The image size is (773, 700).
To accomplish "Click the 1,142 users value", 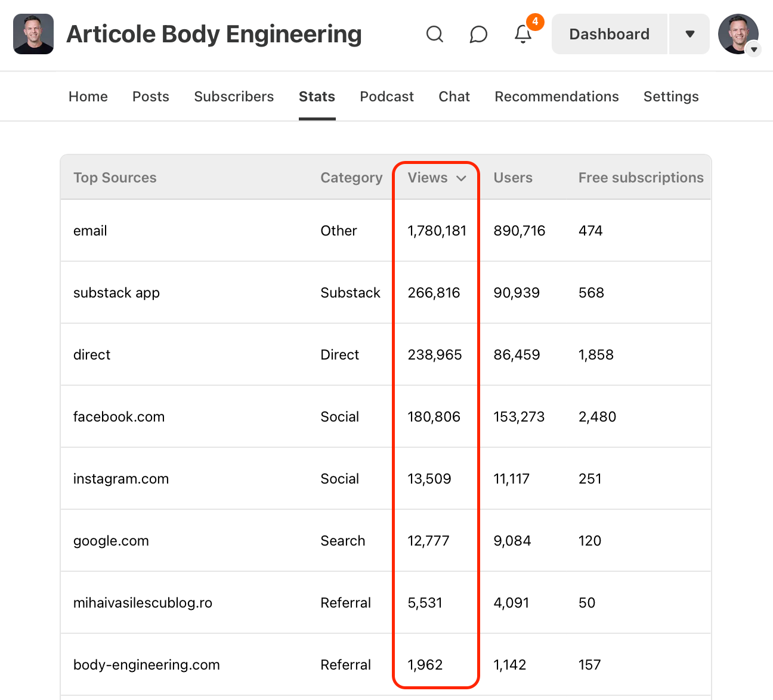I will coord(510,665).
